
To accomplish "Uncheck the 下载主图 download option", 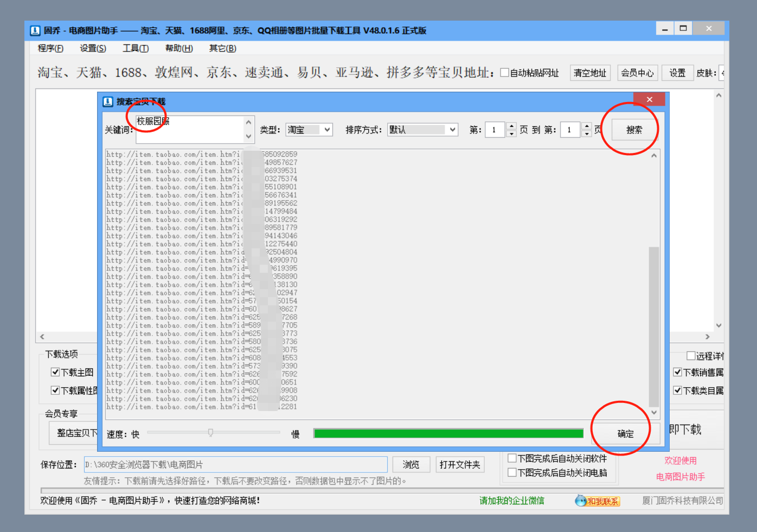I will click(x=55, y=372).
